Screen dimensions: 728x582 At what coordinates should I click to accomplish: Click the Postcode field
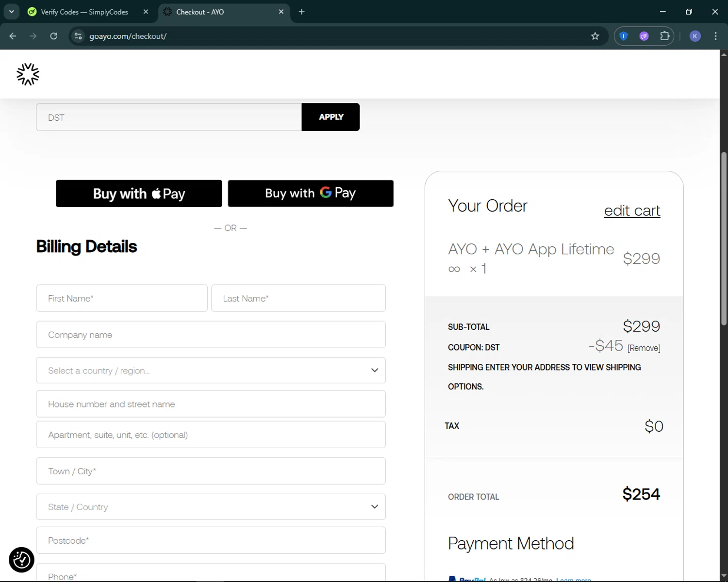click(211, 540)
